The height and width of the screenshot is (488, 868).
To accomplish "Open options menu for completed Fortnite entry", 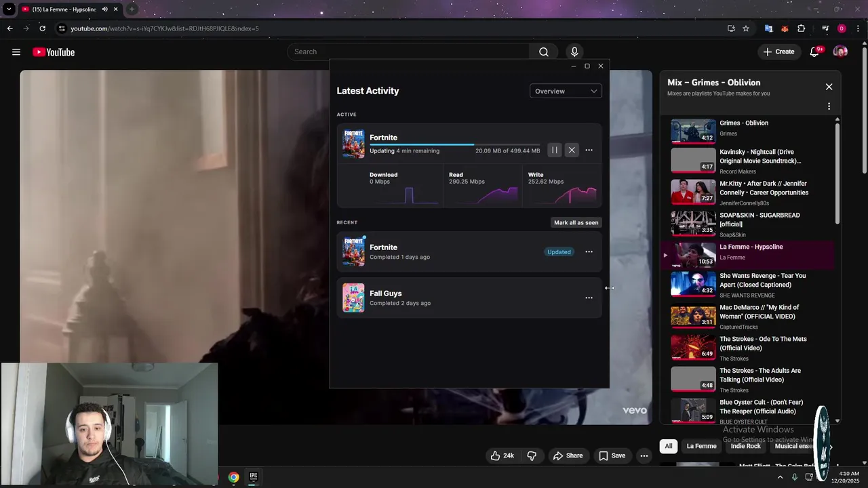I will (589, 252).
